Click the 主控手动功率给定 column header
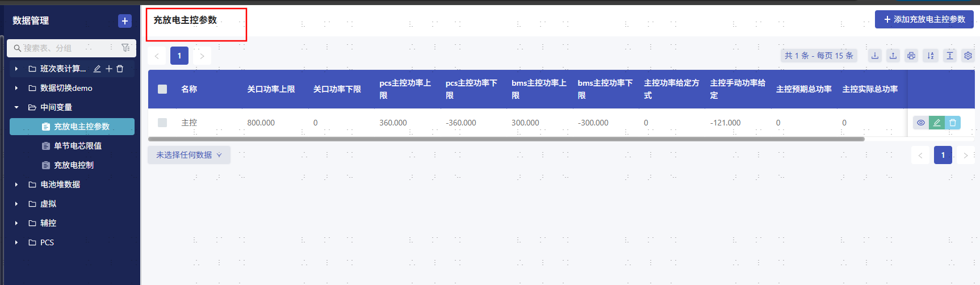Viewport: 980px width, 285px height. click(738, 89)
